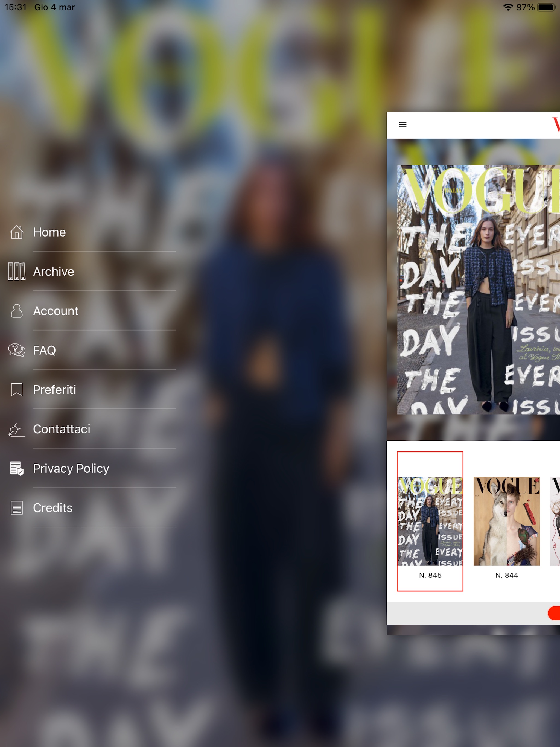Image resolution: width=560 pixels, height=747 pixels.
Task: Open Contattaci (Contact us)
Action: click(x=62, y=429)
